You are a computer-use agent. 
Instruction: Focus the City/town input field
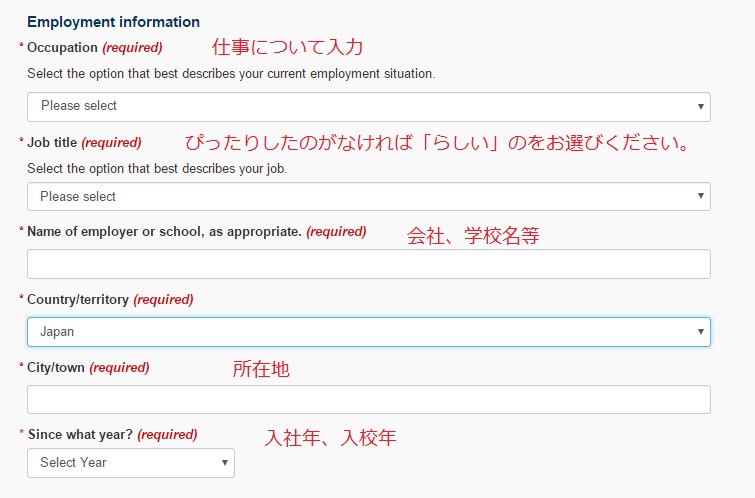point(369,399)
